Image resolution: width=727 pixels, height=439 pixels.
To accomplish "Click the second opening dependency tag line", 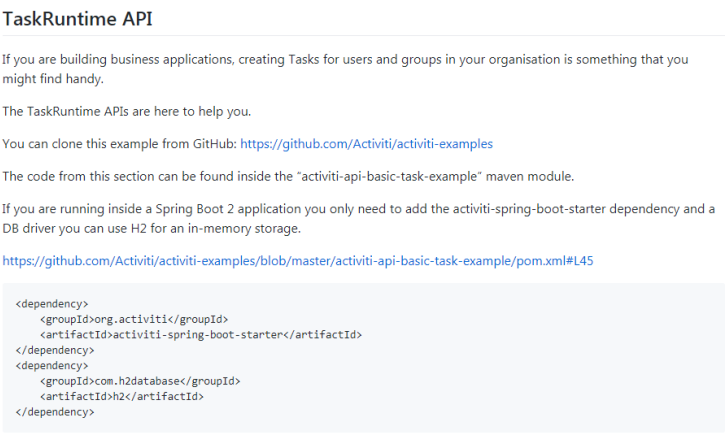I will [52, 366].
